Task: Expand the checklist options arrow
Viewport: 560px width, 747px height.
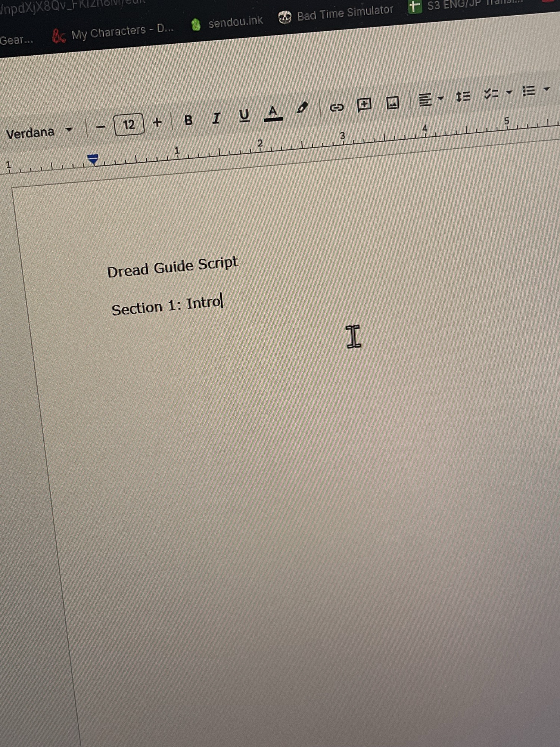Action: coord(509,92)
